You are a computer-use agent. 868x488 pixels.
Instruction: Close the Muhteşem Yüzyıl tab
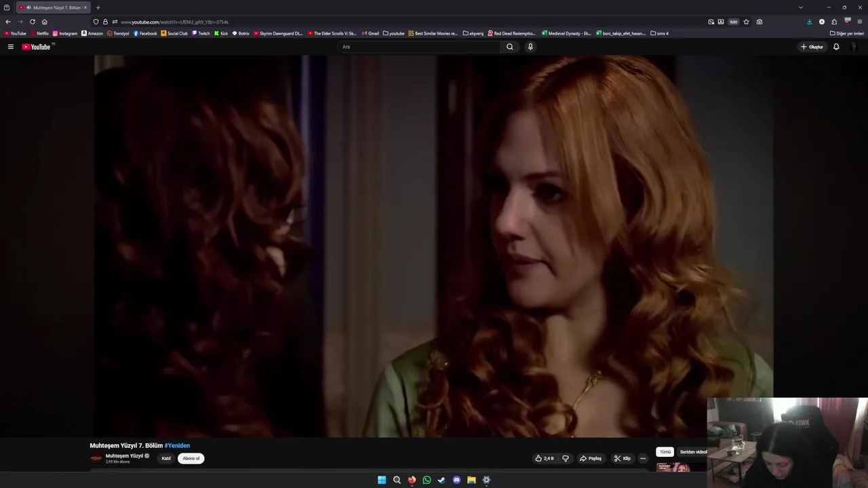click(85, 7)
